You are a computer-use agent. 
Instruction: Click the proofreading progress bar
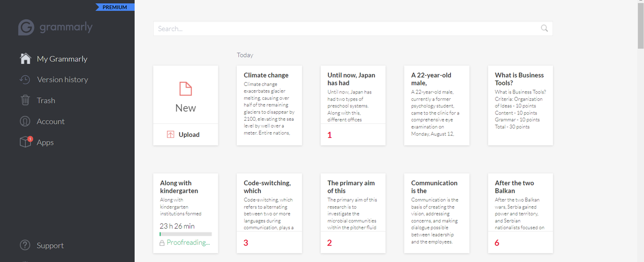coord(186,234)
